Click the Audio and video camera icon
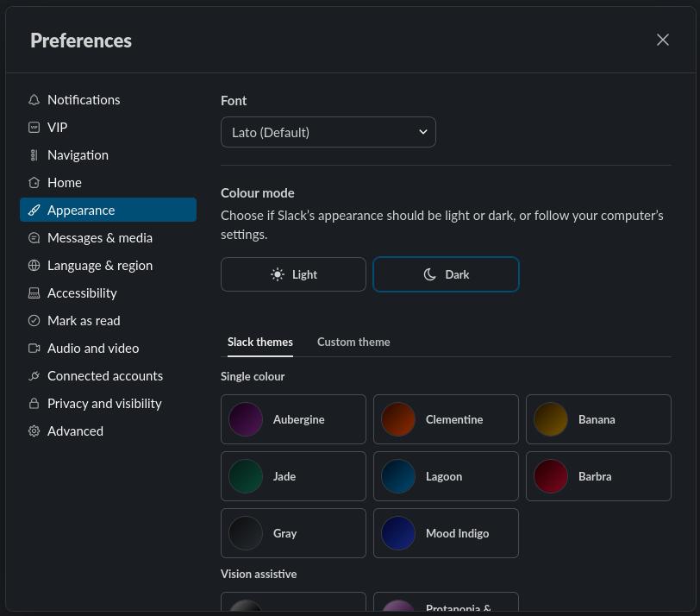Screen dimensions: 700x616 [x=34, y=348]
